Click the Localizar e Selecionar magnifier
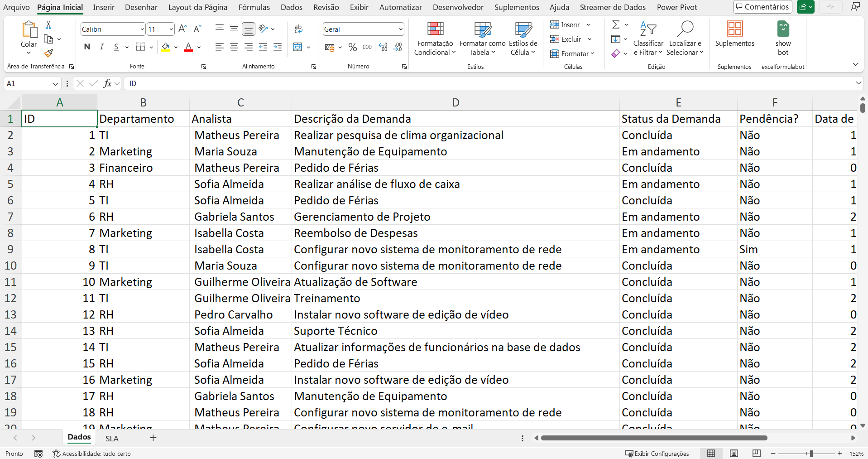This screenshot has width=868, height=459. (685, 29)
